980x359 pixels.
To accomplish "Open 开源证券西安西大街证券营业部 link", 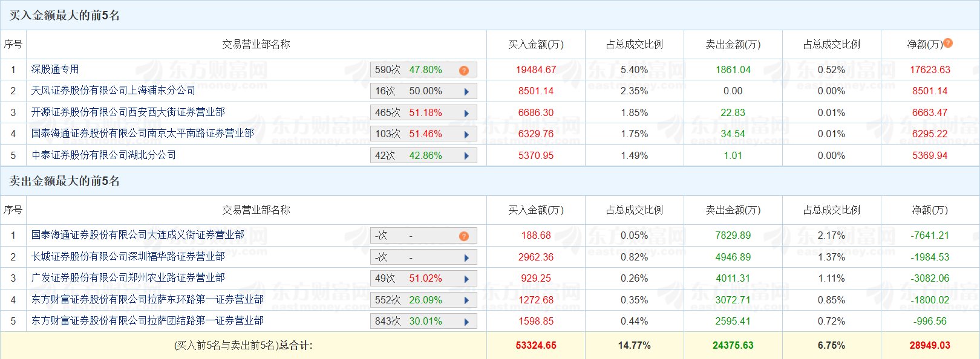I will point(128,112).
